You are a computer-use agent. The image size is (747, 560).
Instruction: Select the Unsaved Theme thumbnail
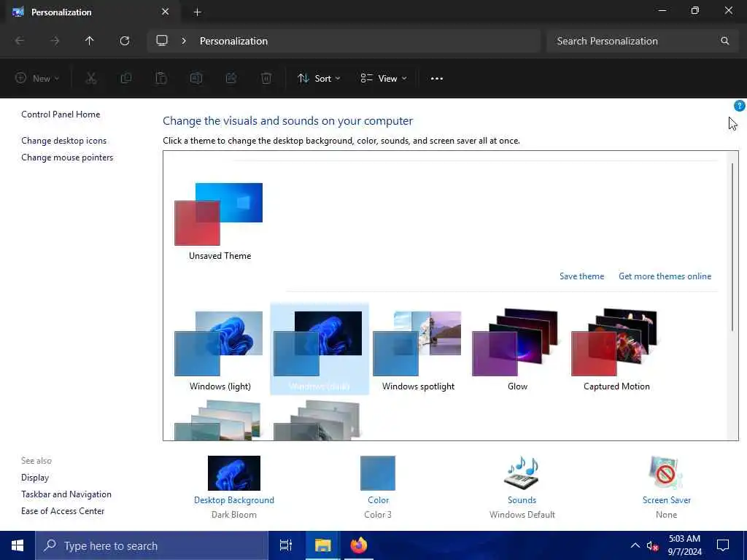pyautogui.click(x=219, y=214)
